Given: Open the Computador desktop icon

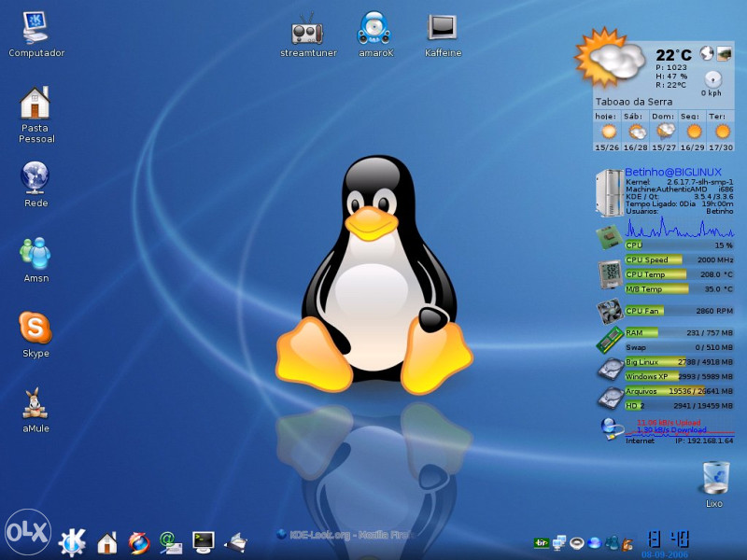Looking at the screenshot, I should [x=36, y=35].
